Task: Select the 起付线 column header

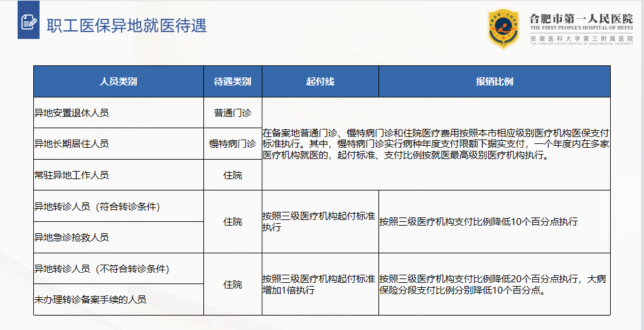Action: [320, 82]
